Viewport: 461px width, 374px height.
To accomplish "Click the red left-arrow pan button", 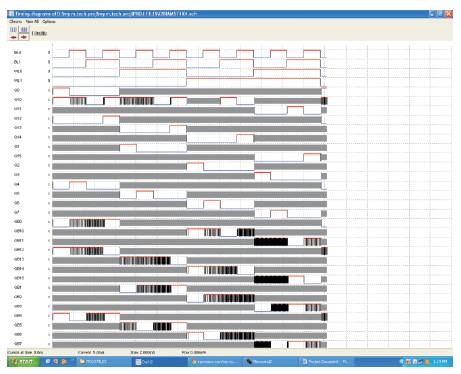I will [x=13, y=37].
